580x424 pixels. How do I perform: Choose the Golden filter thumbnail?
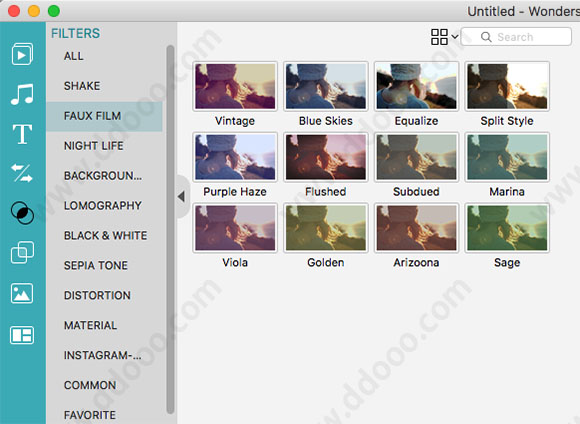(x=326, y=228)
